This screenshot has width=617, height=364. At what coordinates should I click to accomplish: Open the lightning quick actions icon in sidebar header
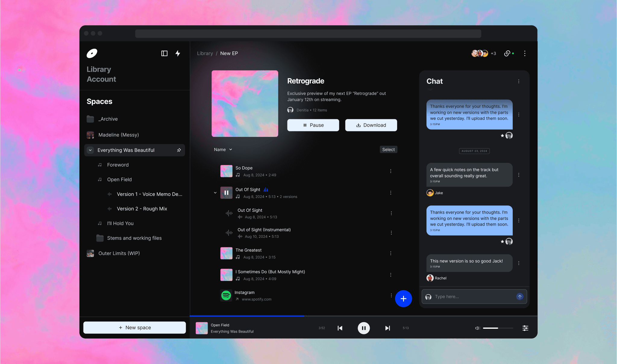[x=178, y=53]
